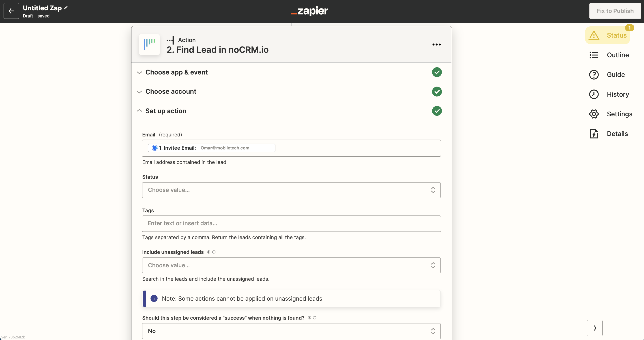The height and width of the screenshot is (340, 644).
Task: Click the 'Status' field label
Action: coord(150,177)
